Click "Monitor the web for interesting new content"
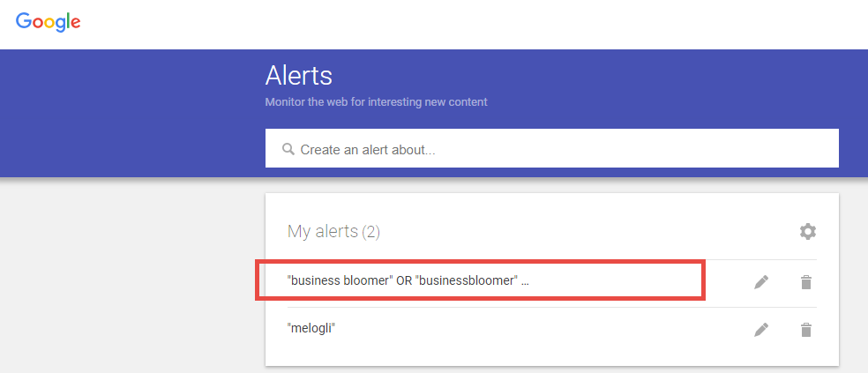 coord(377,101)
